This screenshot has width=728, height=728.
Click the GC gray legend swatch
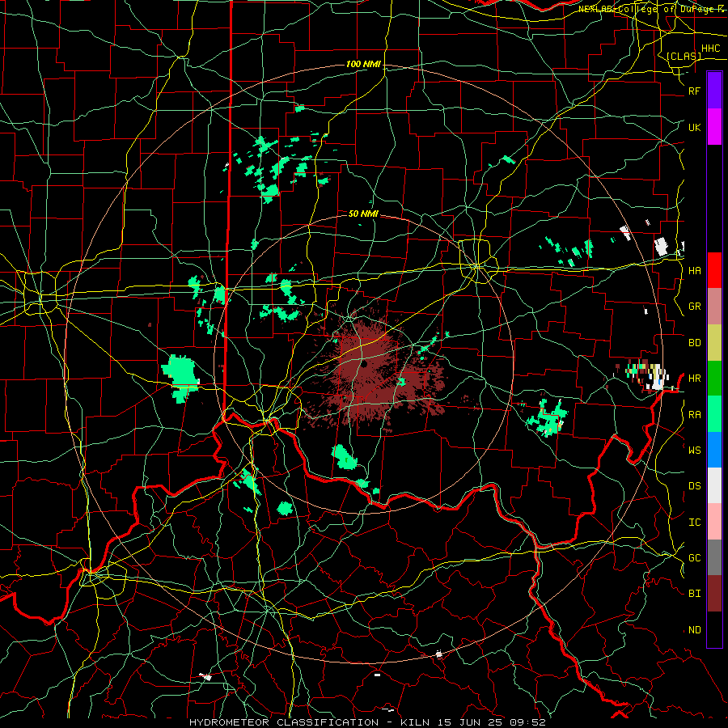[714, 557]
